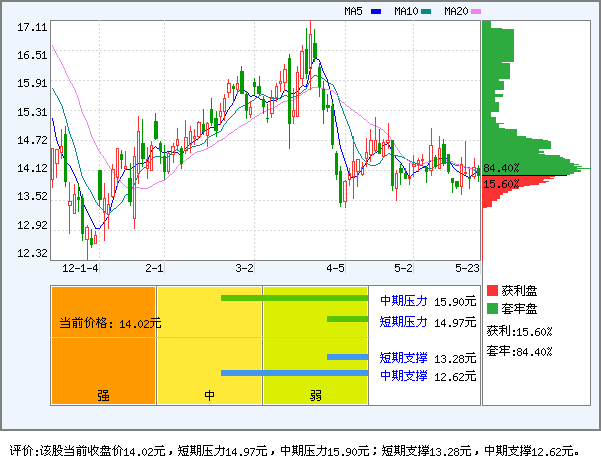
Task: Open the 中期压力 link
Action: click(403, 299)
